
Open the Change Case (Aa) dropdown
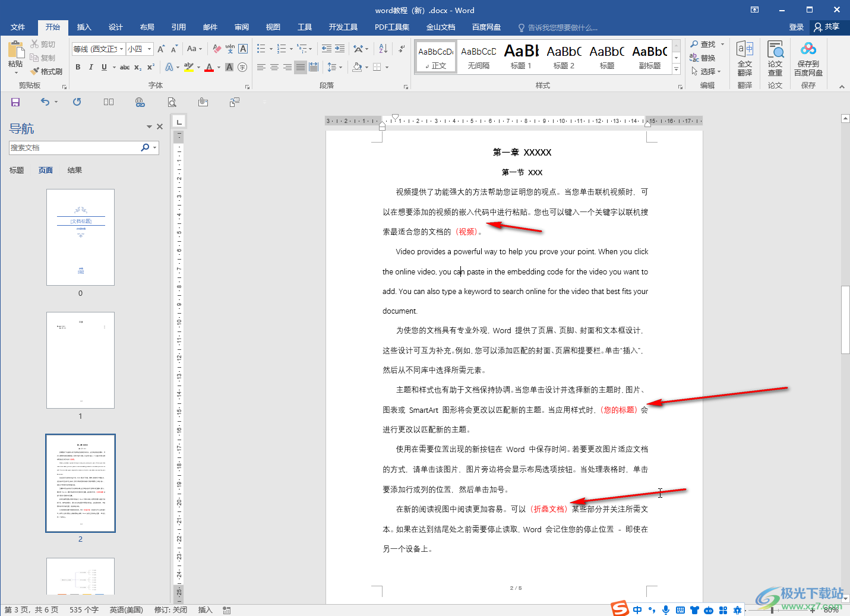pyautogui.click(x=194, y=49)
